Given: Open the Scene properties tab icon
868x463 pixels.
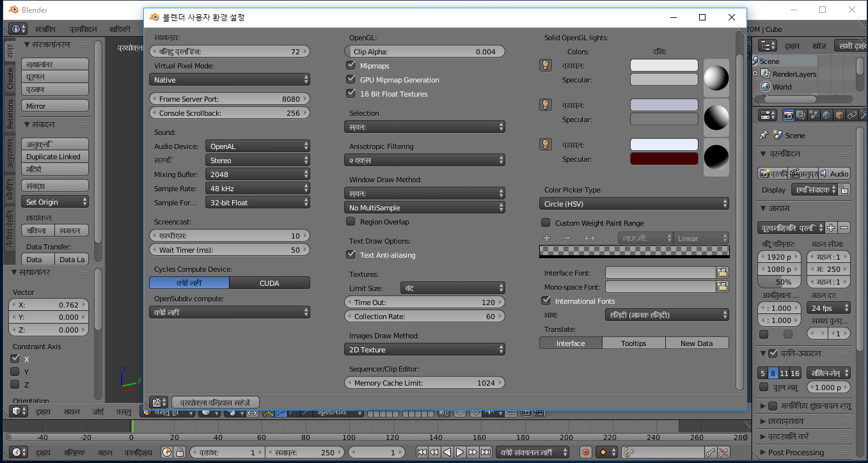Looking at the screenshot, I should tap(814, 115).
